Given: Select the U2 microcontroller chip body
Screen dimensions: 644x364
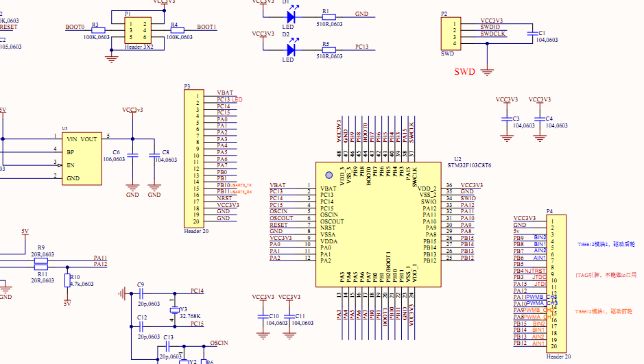Looking at the screenshot, I should [379, 224].
